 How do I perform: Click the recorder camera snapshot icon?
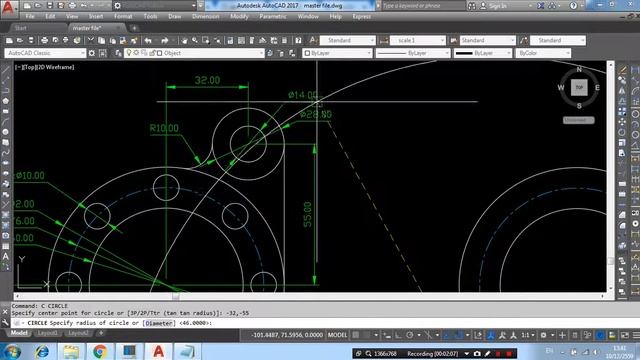point(477,353)
